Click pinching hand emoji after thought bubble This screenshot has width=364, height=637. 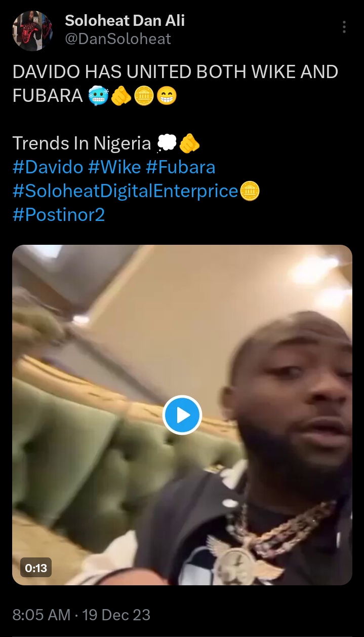tap(189, 143)
